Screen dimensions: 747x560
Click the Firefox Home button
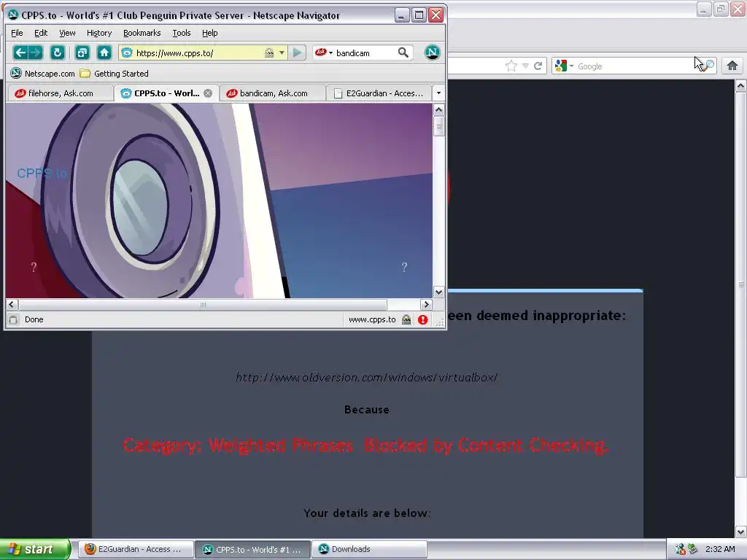coord(732,66)
